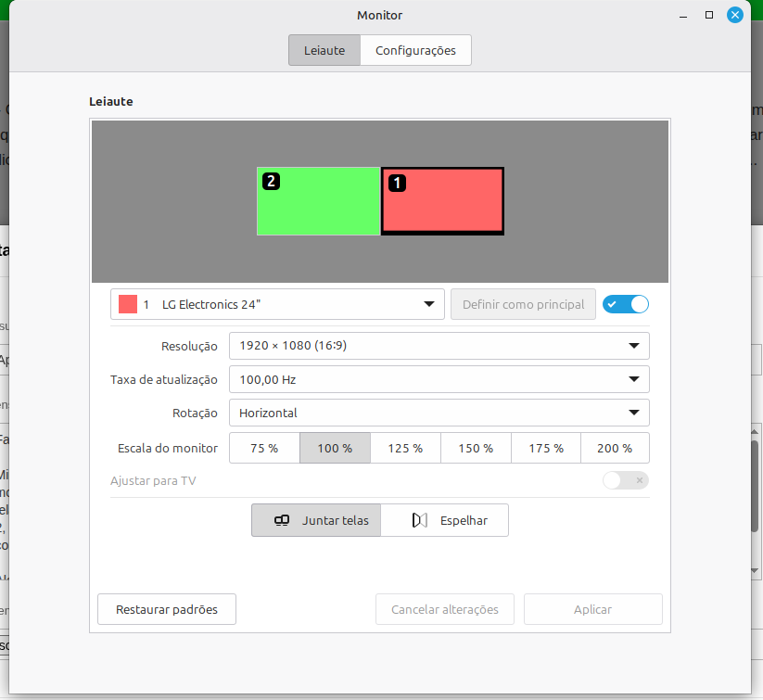The image size is (763, 700).
Task: Switch to the Configurações tab
Action: [415, 51]
